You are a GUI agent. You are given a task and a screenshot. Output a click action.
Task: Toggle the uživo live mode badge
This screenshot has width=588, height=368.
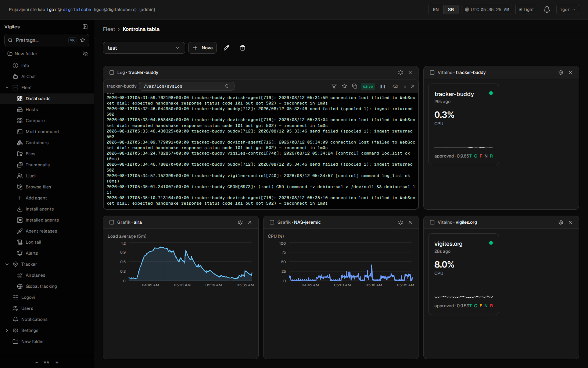pyautogui.click(x=368, y=86)
